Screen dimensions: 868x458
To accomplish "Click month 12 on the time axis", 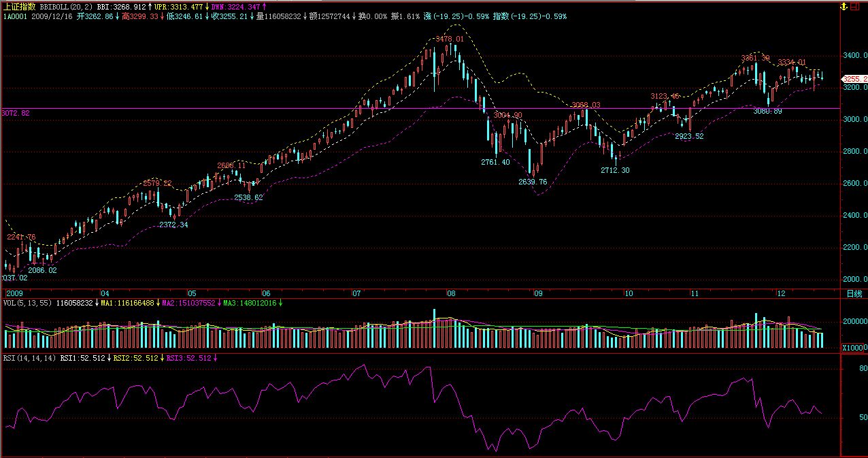I will [782, 294].
